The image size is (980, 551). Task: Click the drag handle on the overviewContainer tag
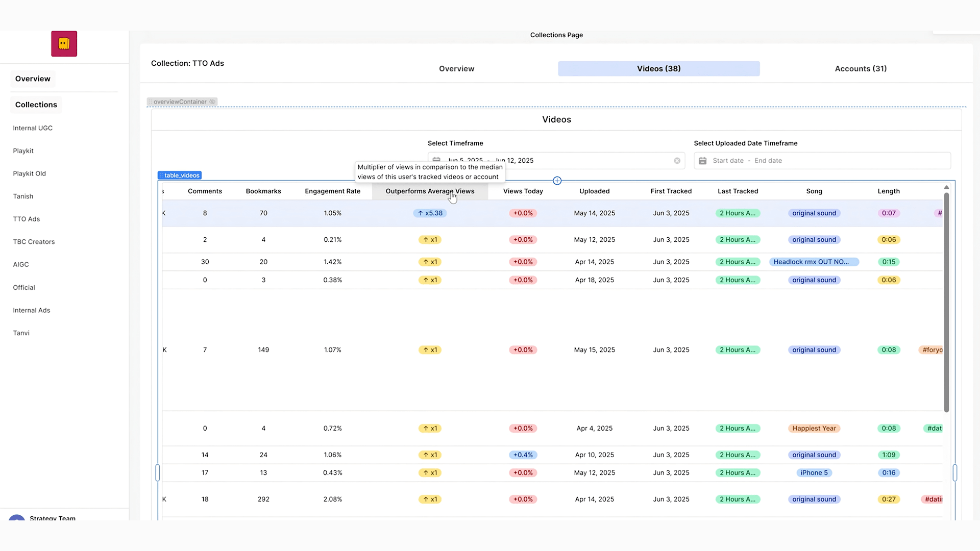[151, 102]
